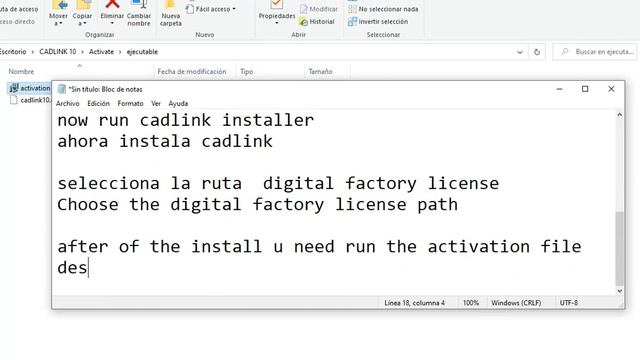Viewport: 640px width, 360px height.
Task: Sort by Tamaño column header
Action: point(320,71)
